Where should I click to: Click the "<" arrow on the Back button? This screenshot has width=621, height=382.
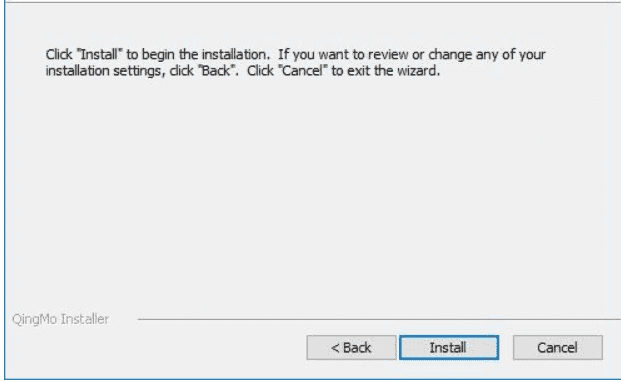pyautogui.click(x=335, y=348)
